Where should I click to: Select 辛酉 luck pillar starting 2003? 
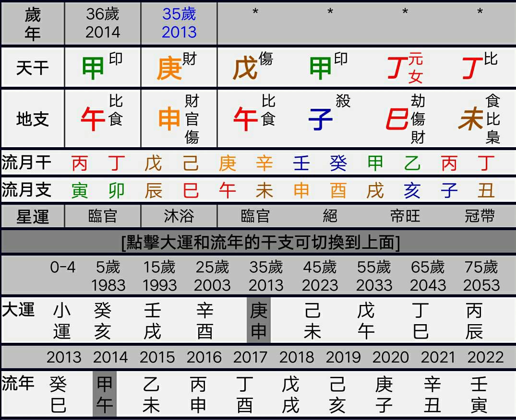click(x=204, y=321)
